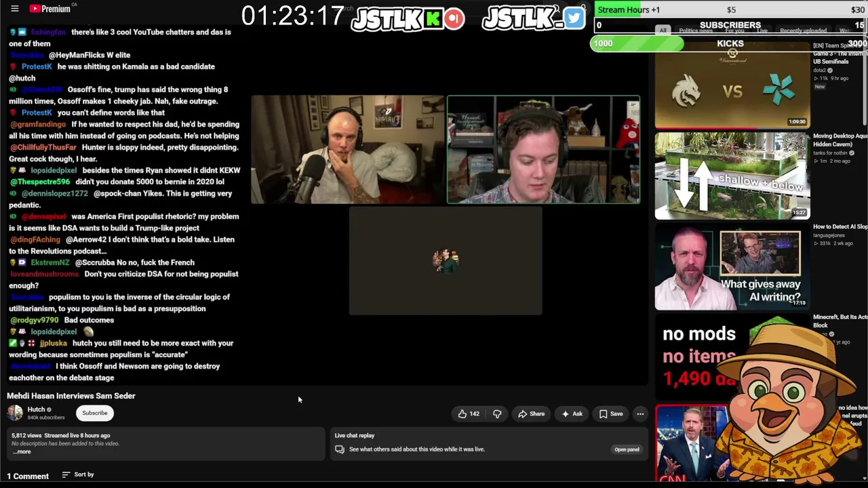Click the 840k subscribers count

(x=46, y=418)
